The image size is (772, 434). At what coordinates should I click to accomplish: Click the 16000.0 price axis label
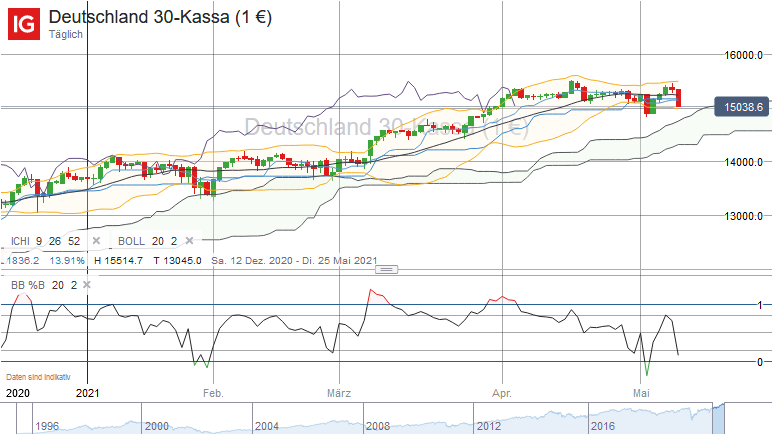click(x=743, y=55)
